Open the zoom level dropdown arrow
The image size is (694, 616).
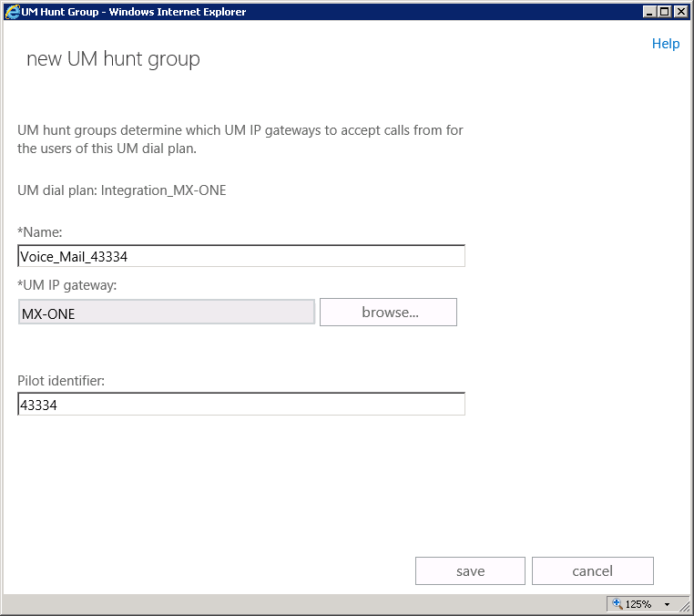point(667,604)
